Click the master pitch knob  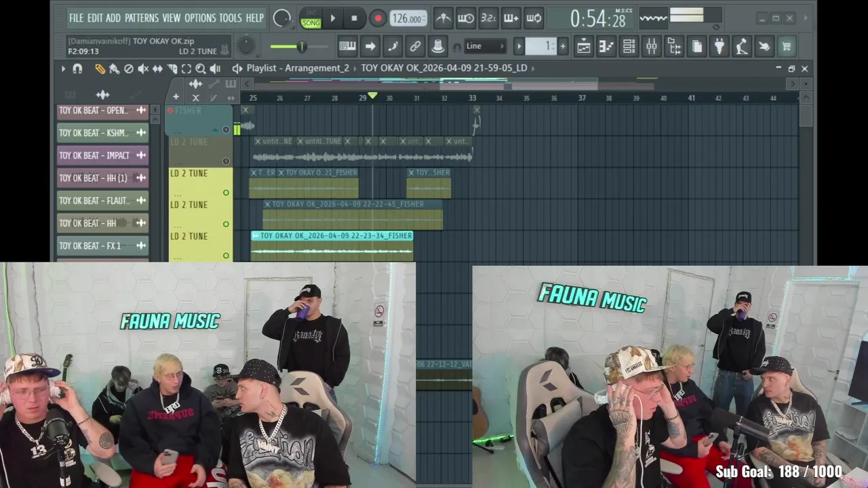(246, 45)
